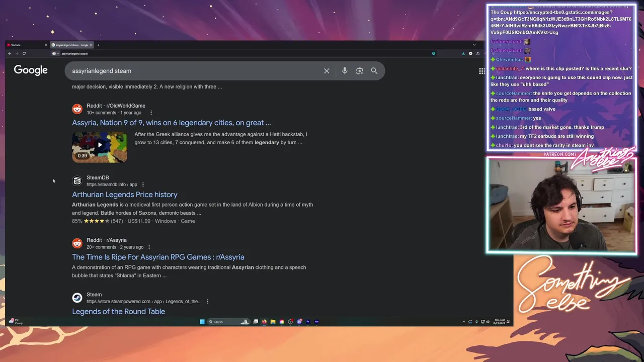Open Legends of the Round Table link
The width and height of the screenshot is (644, 362).
118,311
